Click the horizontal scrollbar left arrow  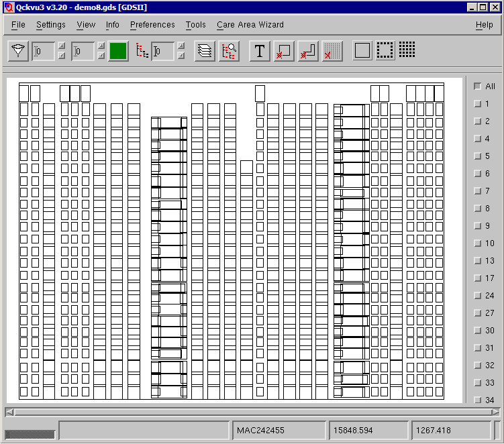coord(9,412)
